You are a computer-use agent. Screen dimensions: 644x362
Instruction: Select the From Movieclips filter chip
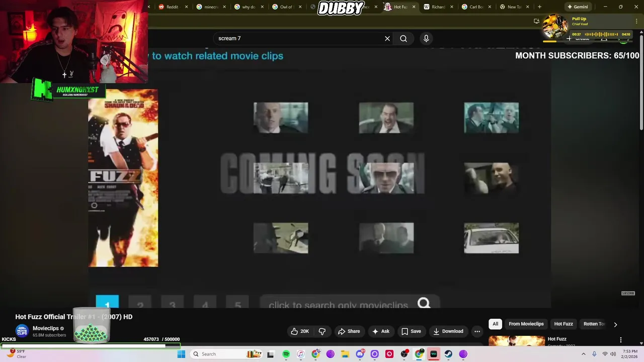pyautogui.click(x=526, y=324)
